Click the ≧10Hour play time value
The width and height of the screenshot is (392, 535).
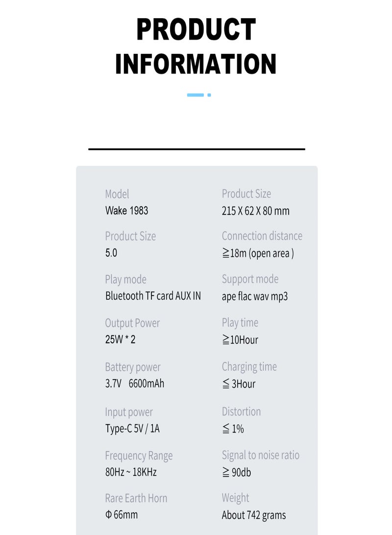click(240, 340)
